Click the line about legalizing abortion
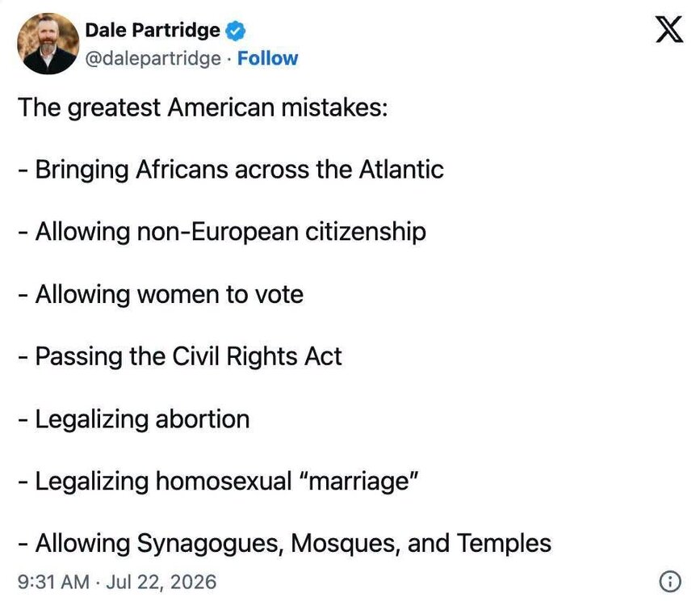 pyautogui.click(x=133, y=419)
